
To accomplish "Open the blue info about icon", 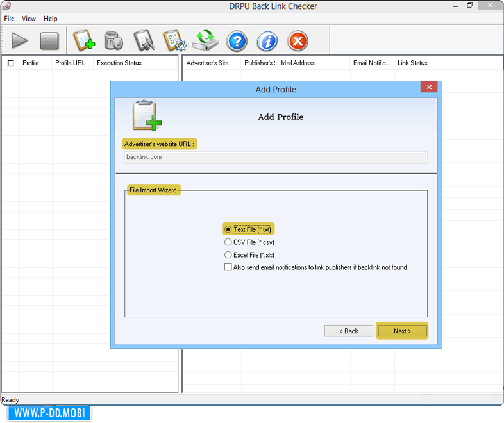I will coord(267,41).
